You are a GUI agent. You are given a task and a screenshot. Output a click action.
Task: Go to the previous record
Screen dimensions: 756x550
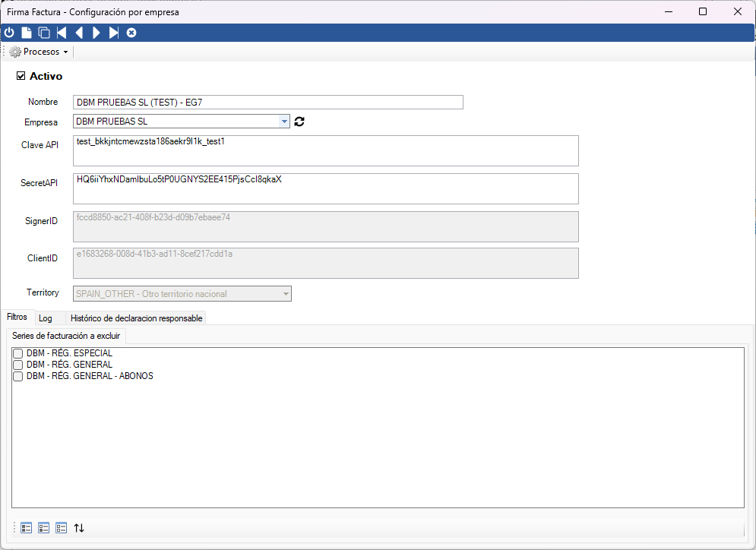[x=79, y=33]
